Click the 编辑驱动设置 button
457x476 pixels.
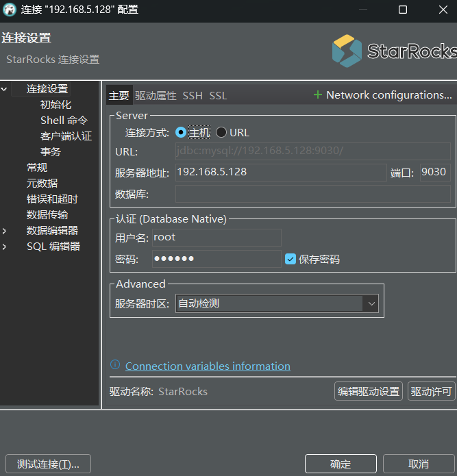coord(369,391)
